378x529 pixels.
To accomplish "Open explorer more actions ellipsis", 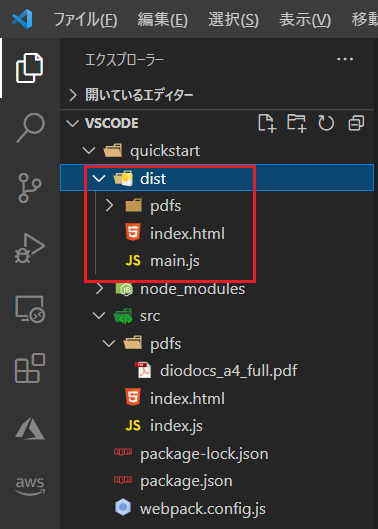I will pos(345,59).
